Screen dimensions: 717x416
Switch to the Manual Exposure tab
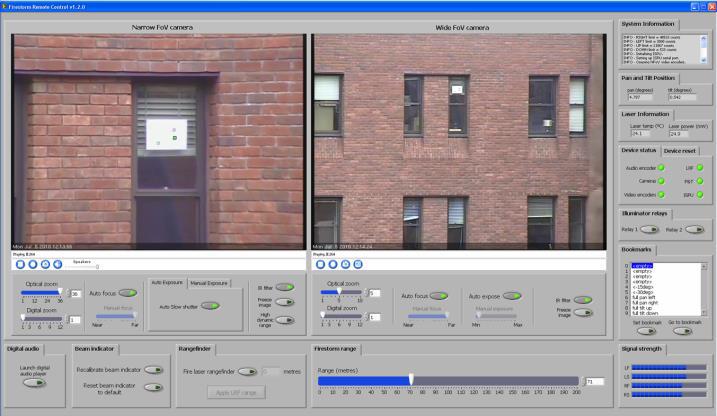point(209,283)
